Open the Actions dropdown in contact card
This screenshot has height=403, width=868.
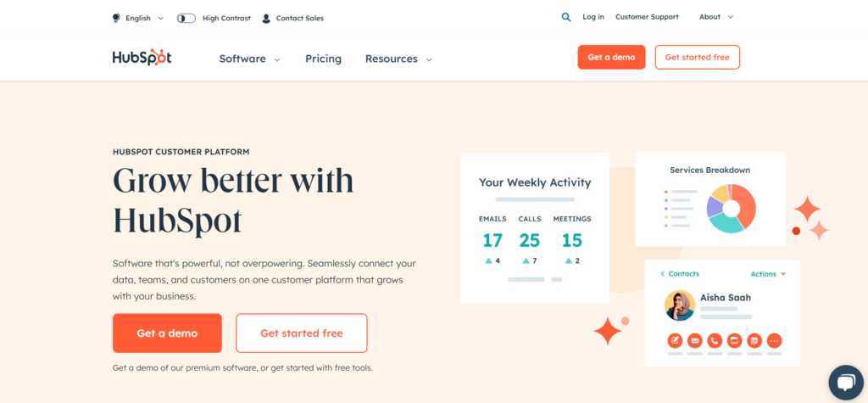(x=768, y=274)
